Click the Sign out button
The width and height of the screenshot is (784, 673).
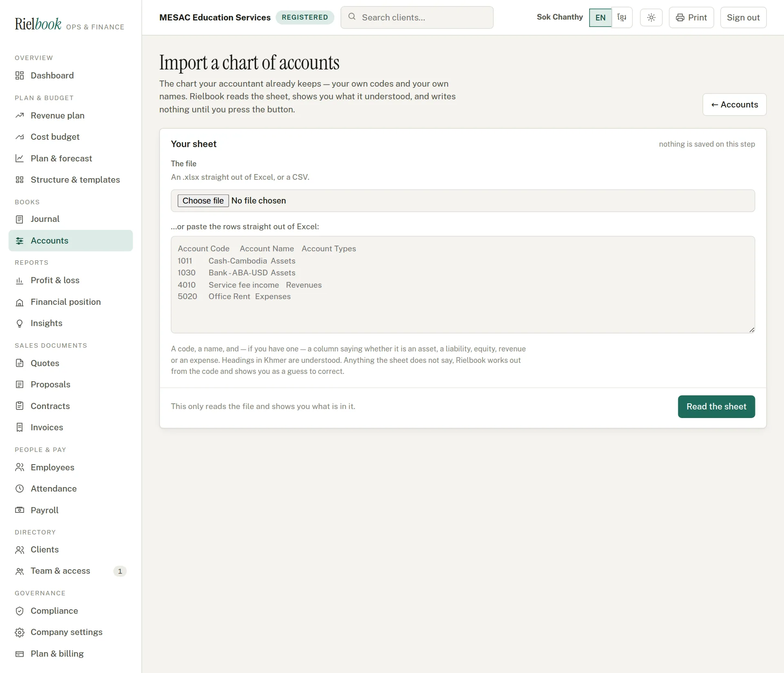[743, 18]
